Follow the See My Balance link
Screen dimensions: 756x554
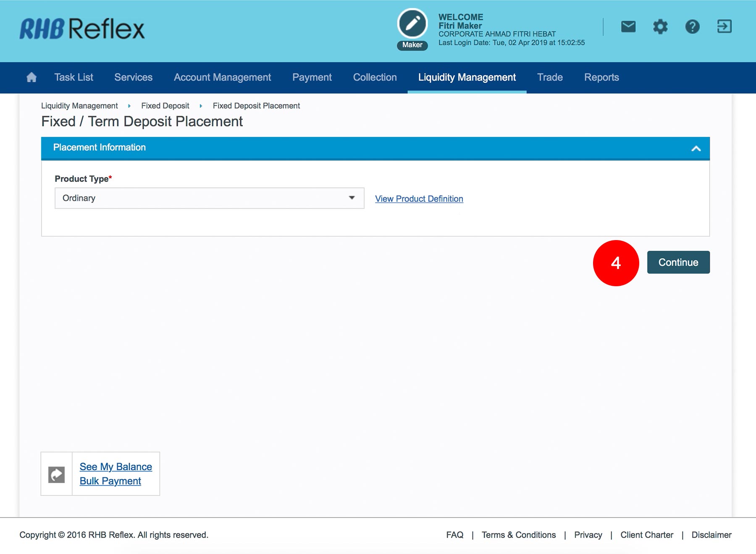pos(115,467)
